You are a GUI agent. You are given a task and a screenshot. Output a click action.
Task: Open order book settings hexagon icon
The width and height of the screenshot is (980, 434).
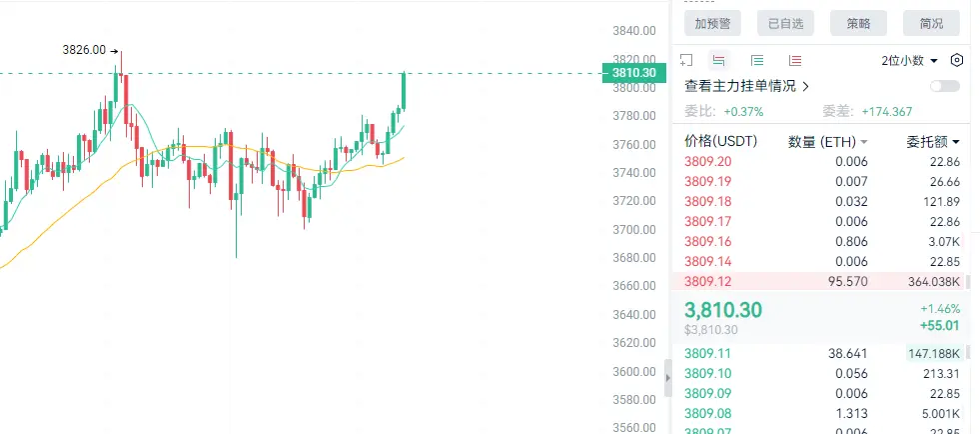click(x=957, y=60)
